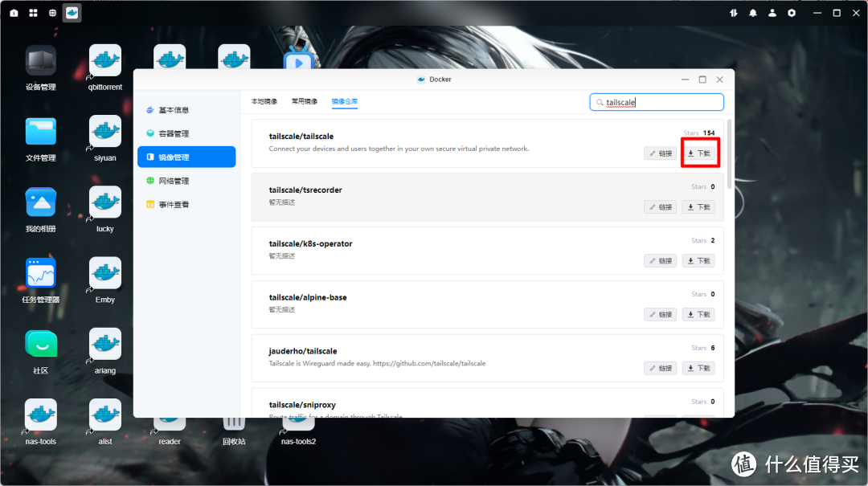Open the user account icon in top bar
The width and height of the screenshot is (868, 486).
tap(772, 13)
